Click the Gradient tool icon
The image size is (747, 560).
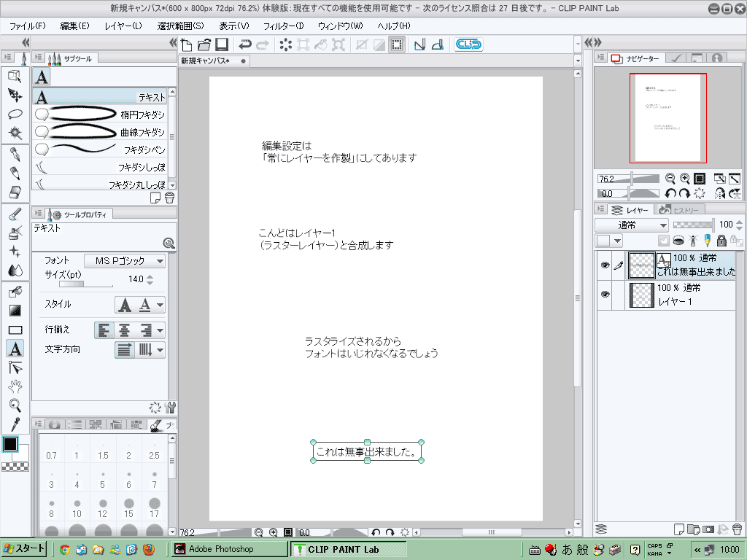pyautogui.click(x=15, y=311)
